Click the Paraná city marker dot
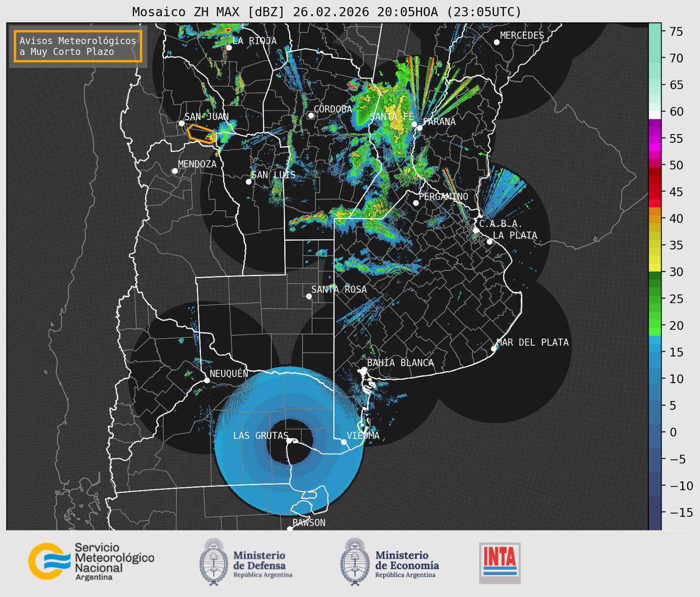This screenshot has height=597, width=700. coord(420,128)
